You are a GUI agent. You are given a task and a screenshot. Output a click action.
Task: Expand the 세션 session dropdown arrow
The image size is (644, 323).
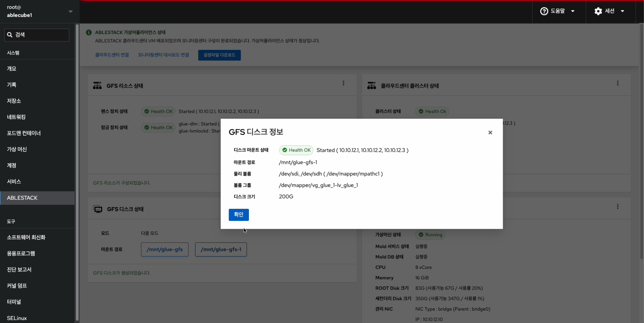(x=622, y=11)
